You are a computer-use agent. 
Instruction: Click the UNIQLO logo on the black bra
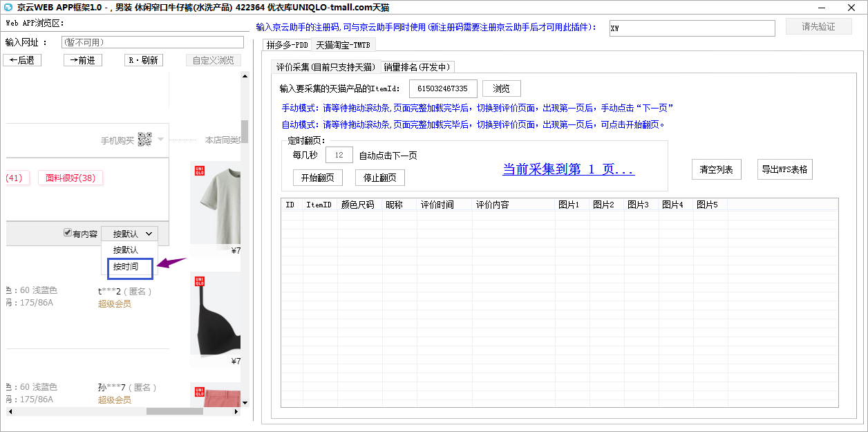click(x=200, y=281)
